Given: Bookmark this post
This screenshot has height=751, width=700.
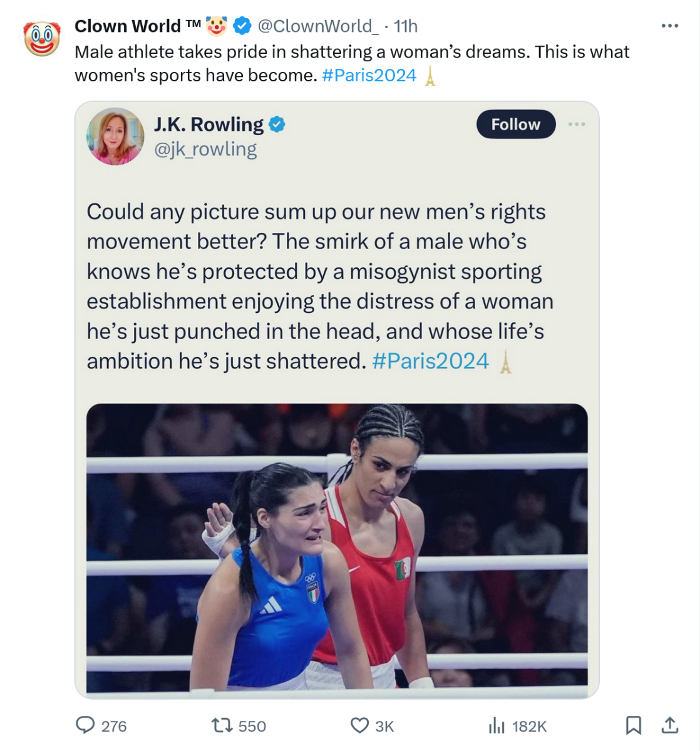Looking at the screenshot, I should pyautogui.click(x=634, y=725).
